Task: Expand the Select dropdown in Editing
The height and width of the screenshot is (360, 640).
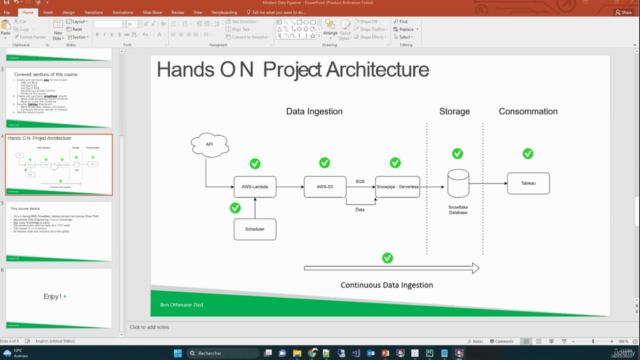Action: click(x=404, y=37)
